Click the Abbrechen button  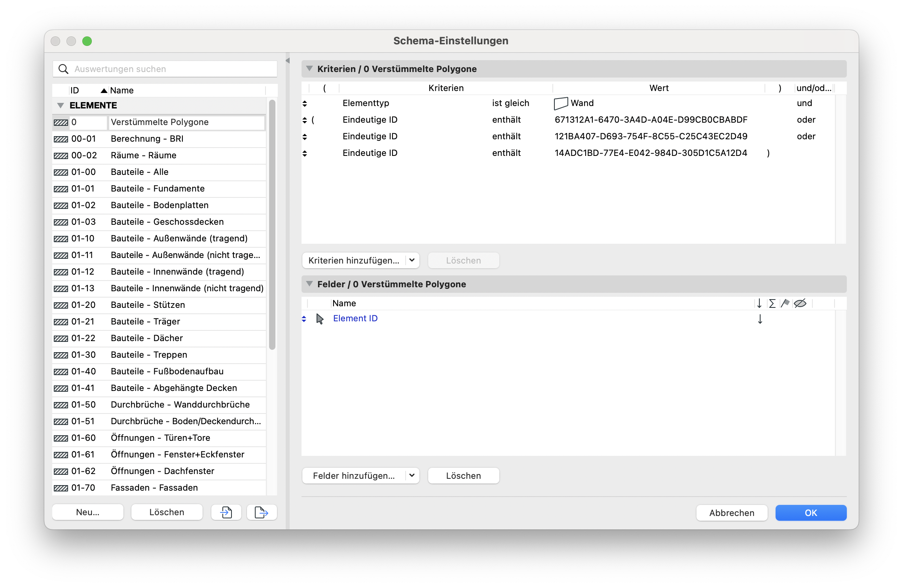(732, 513)
